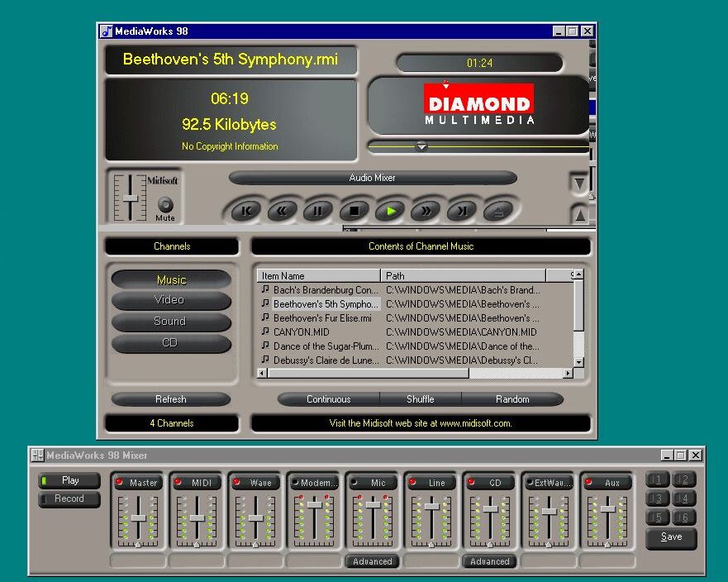Screen dimensions: 728x582
Task: Toggle the Wave channel mute light
Action: pyautogui.click(x=236, y=482)
